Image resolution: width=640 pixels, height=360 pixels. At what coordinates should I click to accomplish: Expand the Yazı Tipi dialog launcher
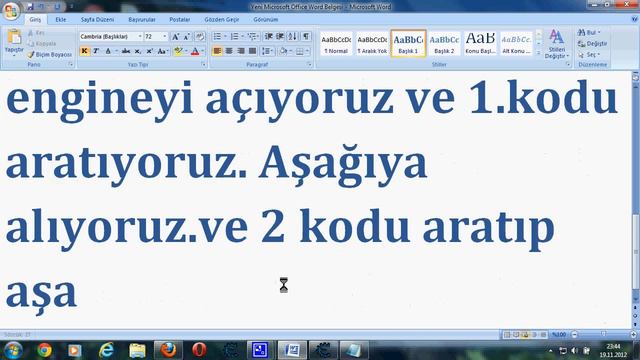tap(203, 64)
